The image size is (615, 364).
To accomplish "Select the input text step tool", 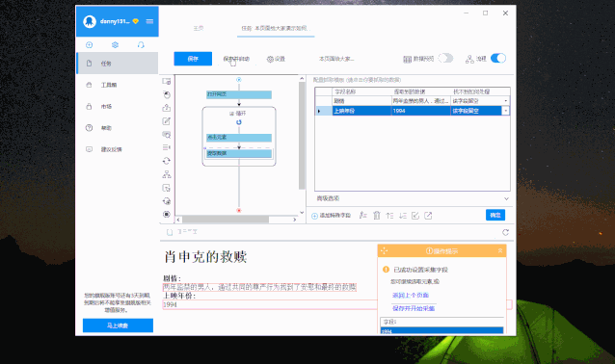I will point(167,121).
